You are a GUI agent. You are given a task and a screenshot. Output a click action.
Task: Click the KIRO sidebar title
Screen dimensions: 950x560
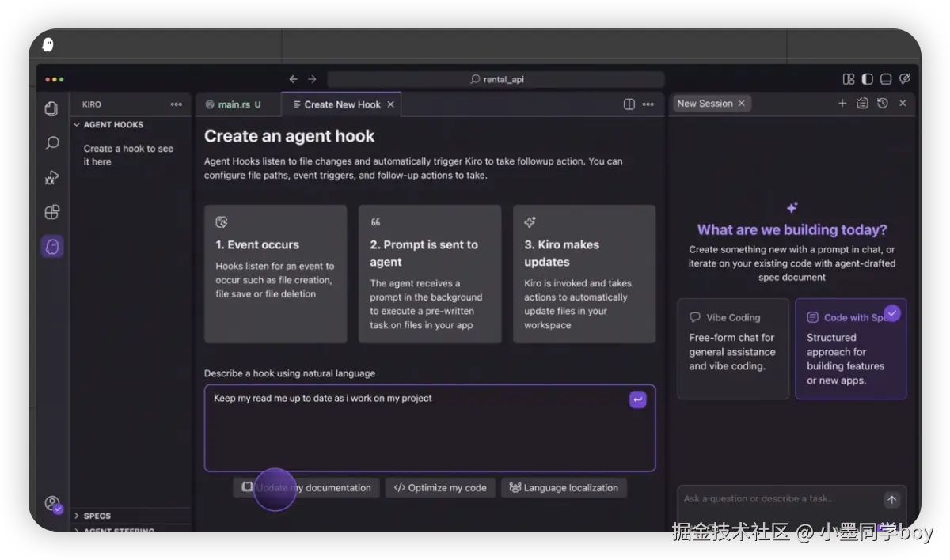point(92,104)
